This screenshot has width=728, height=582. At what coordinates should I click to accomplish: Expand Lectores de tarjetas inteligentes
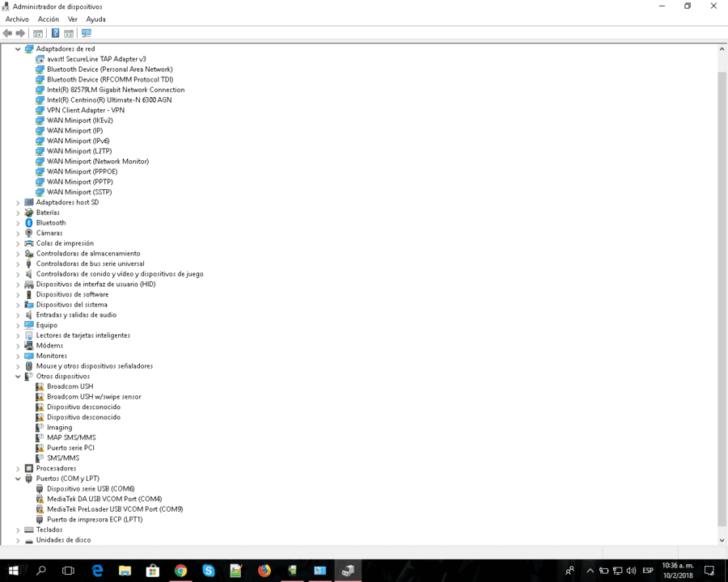tap(18, 335)
